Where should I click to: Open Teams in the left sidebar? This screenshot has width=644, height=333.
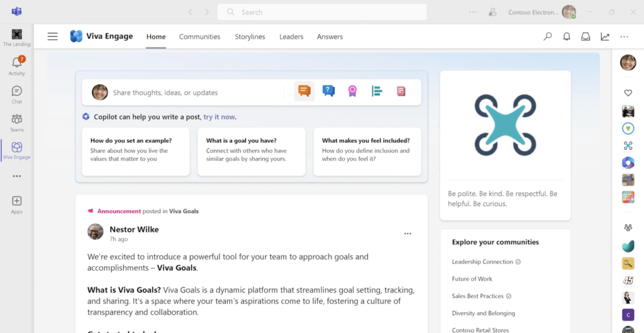point(17,123)
